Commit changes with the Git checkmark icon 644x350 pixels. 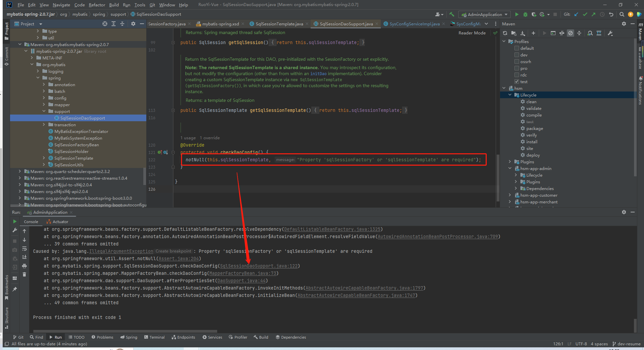tap(585, 15)
